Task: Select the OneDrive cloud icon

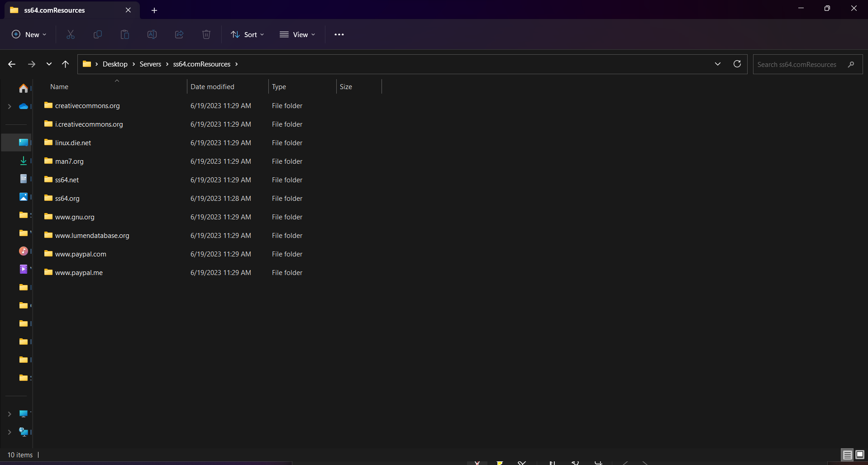Action: (x=24, y=106)
